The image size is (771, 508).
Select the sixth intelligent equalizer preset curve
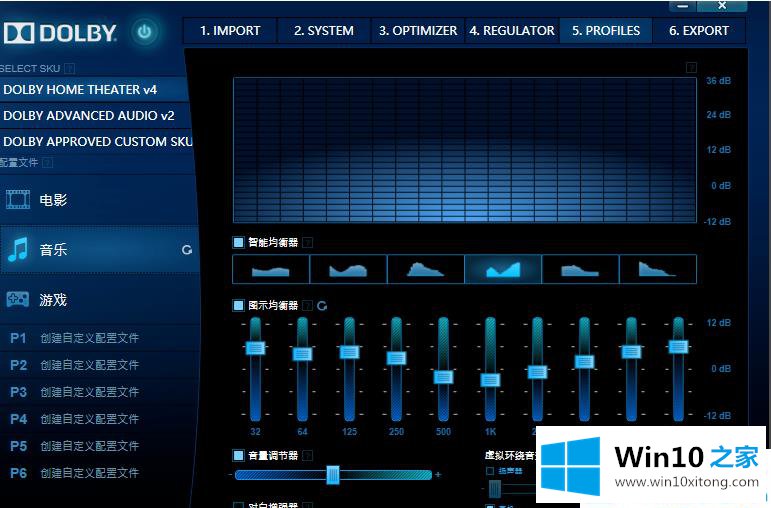pyautogui.click(x=658, y=269)
